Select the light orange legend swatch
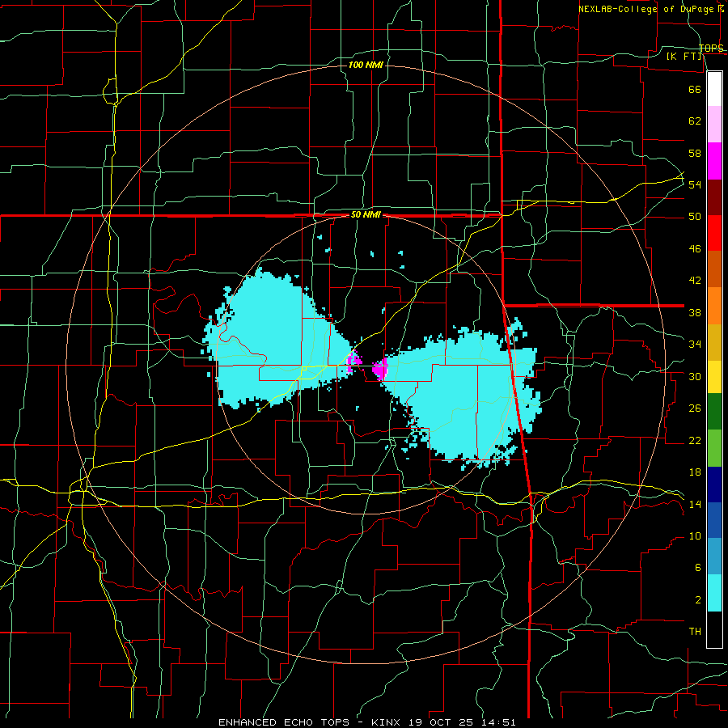 click(714, 306)
